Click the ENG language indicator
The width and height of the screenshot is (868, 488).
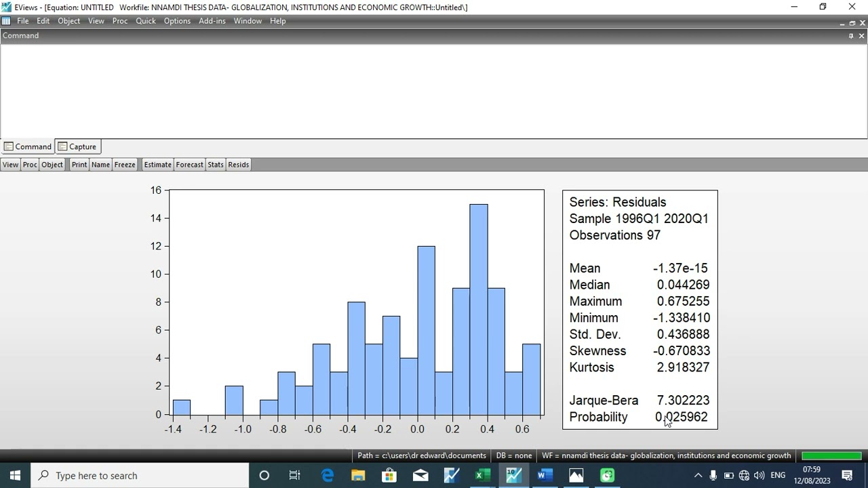pos(778,476)
